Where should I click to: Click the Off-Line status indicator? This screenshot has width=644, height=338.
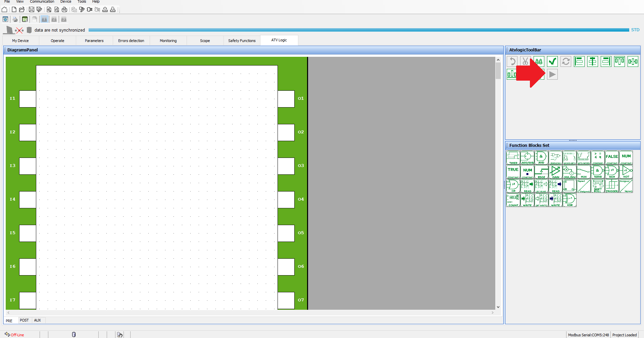(x=14, y=335)
